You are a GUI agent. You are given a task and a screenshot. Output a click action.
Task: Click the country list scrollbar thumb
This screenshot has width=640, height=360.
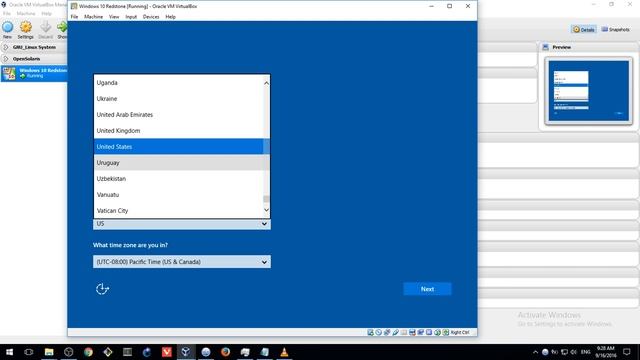pyautogui.click(x=266, y=199)
